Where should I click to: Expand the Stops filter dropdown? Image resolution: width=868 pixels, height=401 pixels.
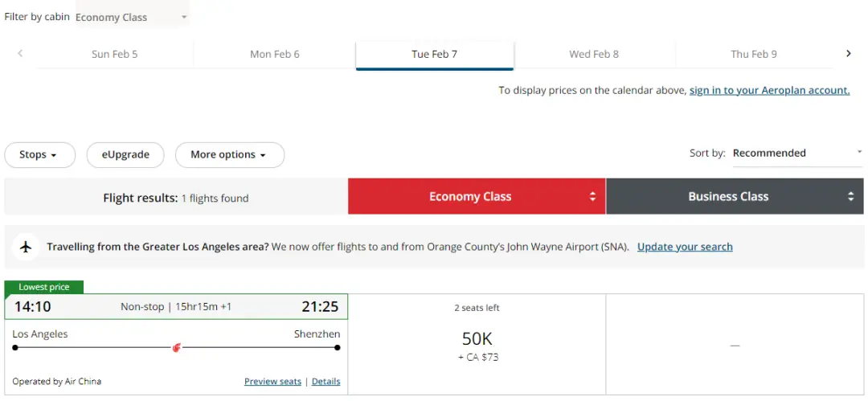coord(39,155)
